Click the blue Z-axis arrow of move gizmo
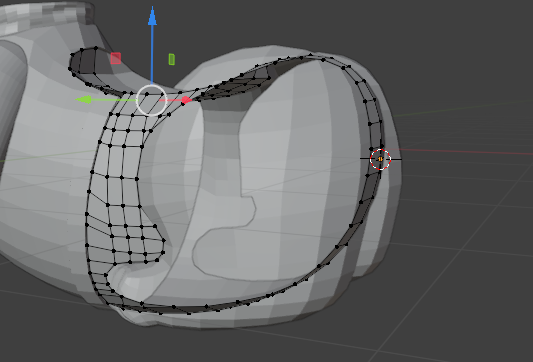 tap(152, 19)
